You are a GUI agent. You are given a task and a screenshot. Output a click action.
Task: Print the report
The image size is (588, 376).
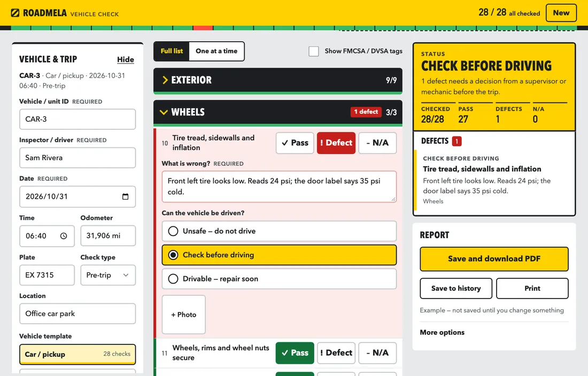pos(532,288)
